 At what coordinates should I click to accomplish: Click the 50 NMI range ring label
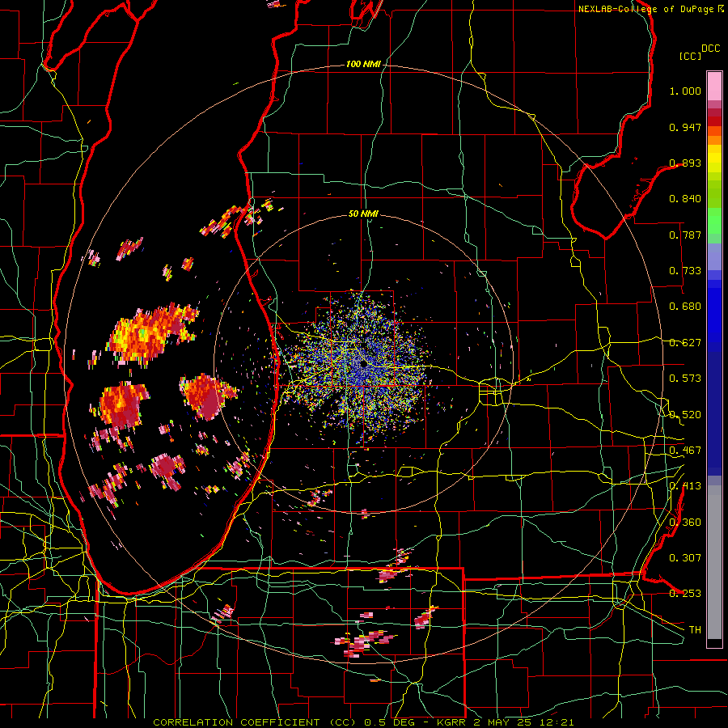(363, 214)
